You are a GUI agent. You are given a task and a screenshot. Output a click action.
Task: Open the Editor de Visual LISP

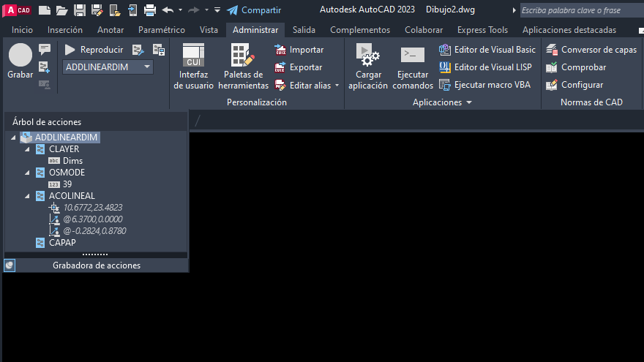(x=485, y=67)
